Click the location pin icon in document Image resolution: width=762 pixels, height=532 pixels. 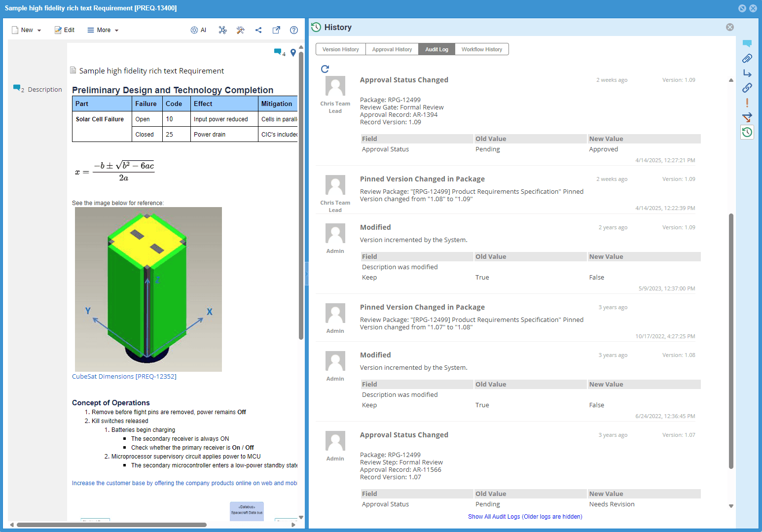(x=293, y=53)
